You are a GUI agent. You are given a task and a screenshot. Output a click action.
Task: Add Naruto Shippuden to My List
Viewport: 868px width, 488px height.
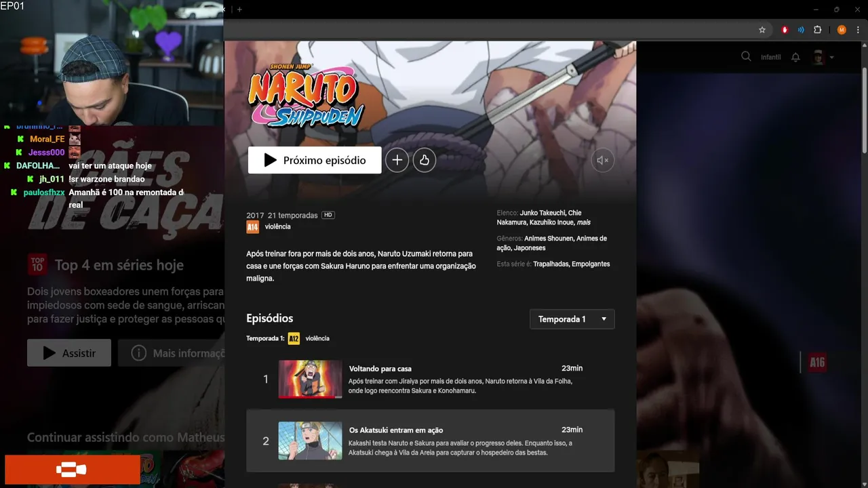point(397,160)
